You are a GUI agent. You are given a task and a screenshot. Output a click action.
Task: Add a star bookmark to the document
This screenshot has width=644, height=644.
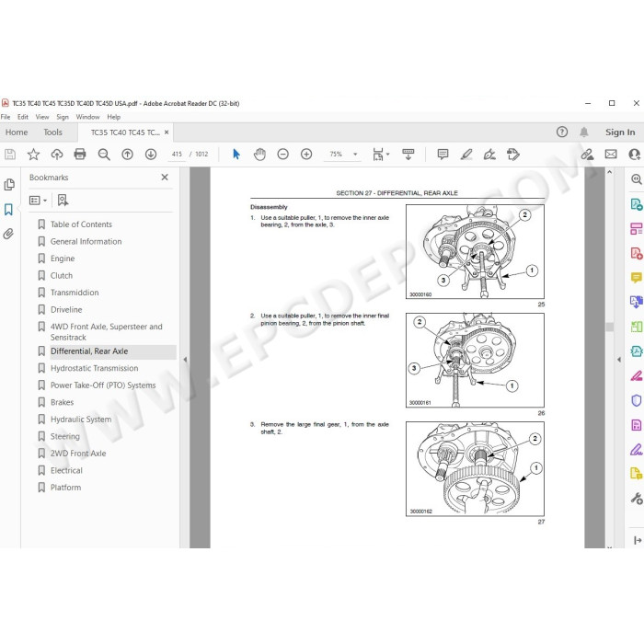pyautogui.click(x=33, y=155)
